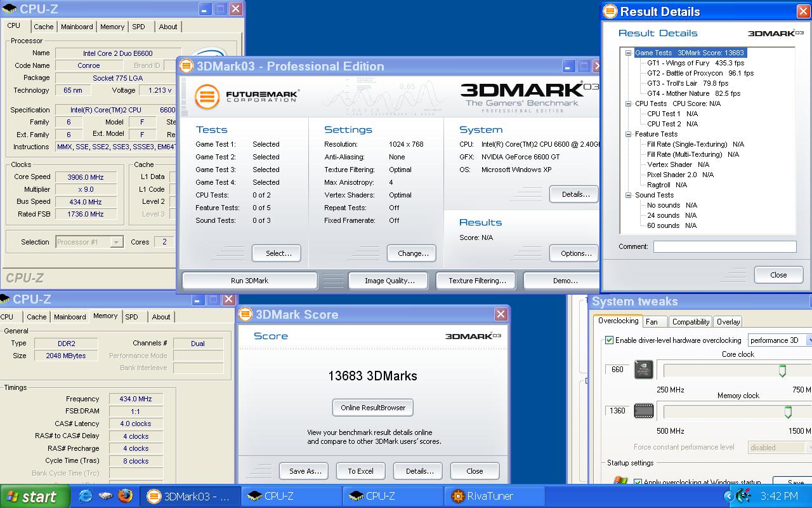Viewport: 812px width, 508px height.
Task: Click the memory clock value box 1360
Action: click(x=617, y=411)
